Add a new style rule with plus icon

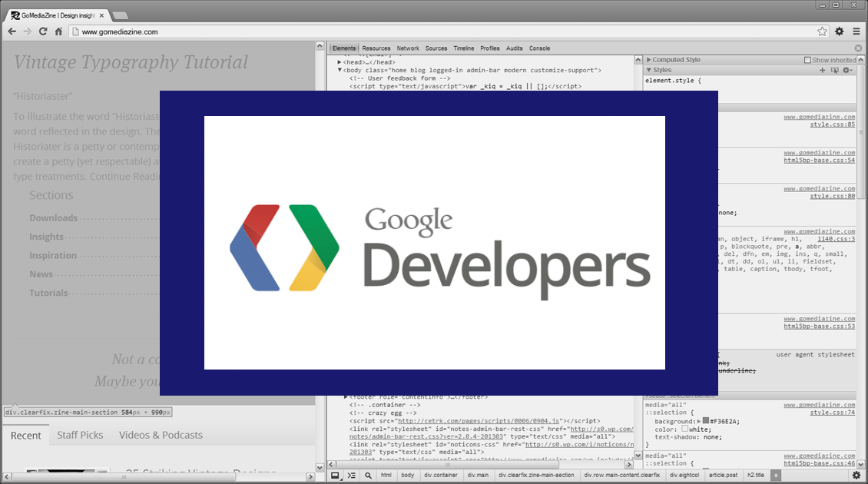822,70
